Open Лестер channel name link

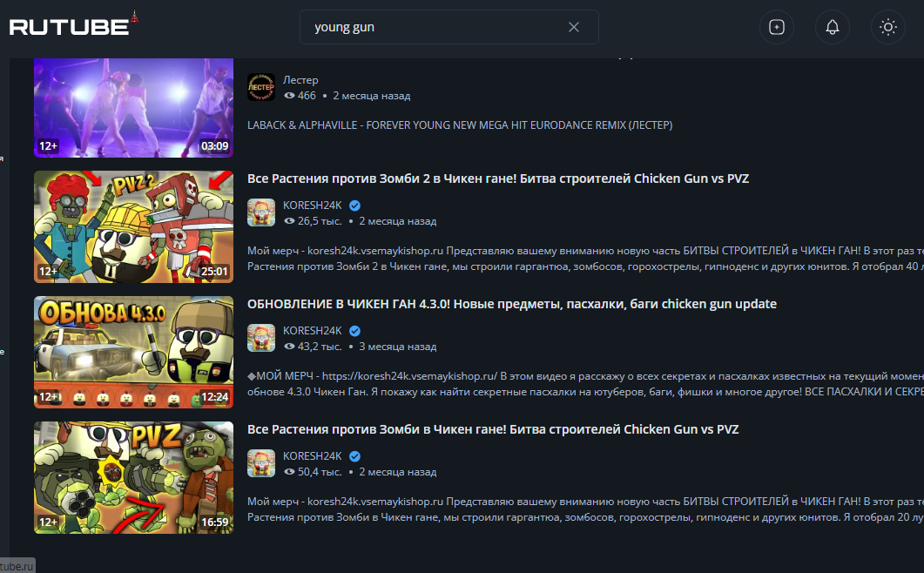300,79
